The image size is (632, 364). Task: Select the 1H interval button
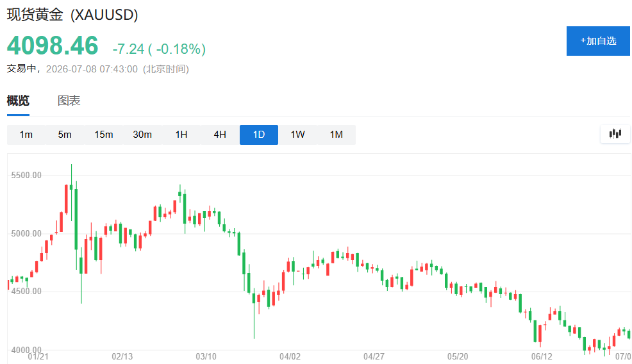point(181,135)
